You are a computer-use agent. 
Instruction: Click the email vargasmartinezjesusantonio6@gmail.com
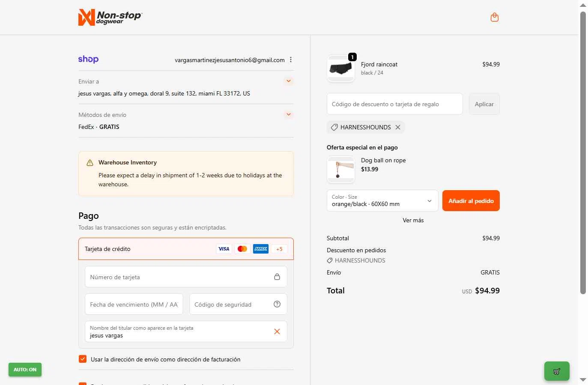(x=230, y=60)
